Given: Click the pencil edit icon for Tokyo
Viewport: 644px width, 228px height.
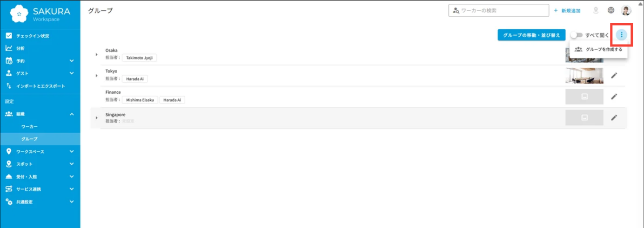Looking at the screenshot, I should pos(614,75).
